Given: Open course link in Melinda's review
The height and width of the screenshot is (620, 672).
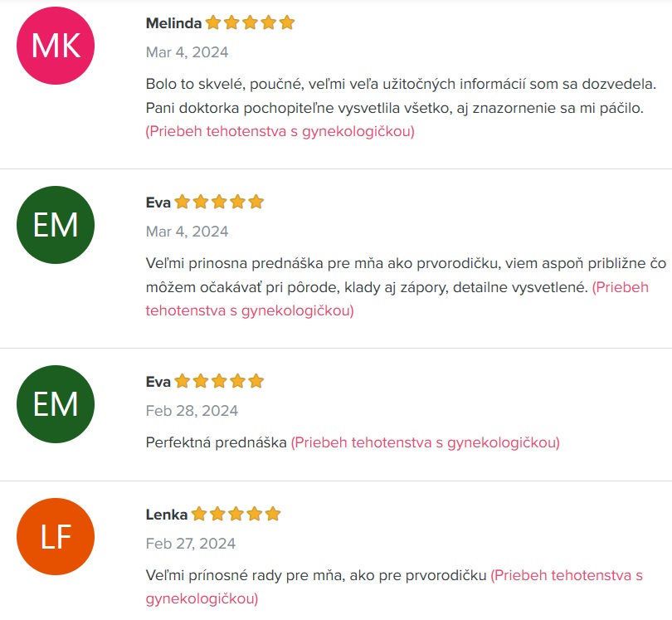Looking at the screenshot, I should coord(280,131).
